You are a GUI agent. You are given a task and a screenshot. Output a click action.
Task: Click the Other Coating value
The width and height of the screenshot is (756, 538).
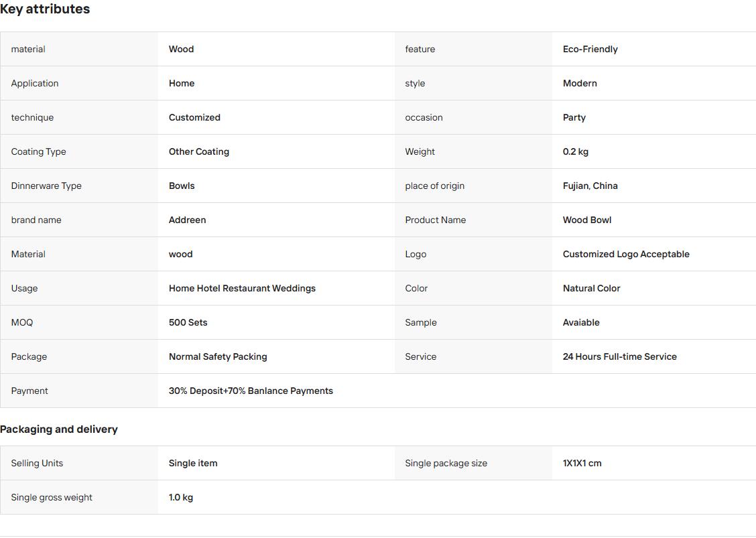click(x=198, y=152)
